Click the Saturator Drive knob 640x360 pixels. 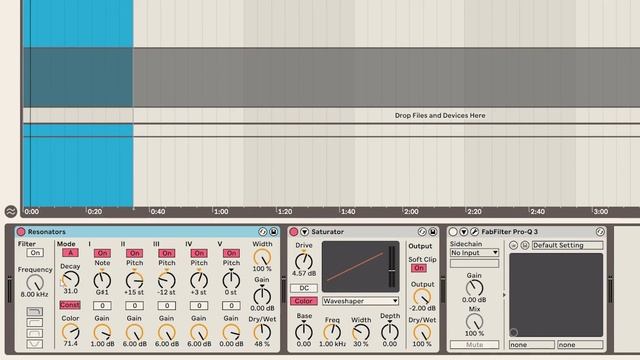coord(304,261)
